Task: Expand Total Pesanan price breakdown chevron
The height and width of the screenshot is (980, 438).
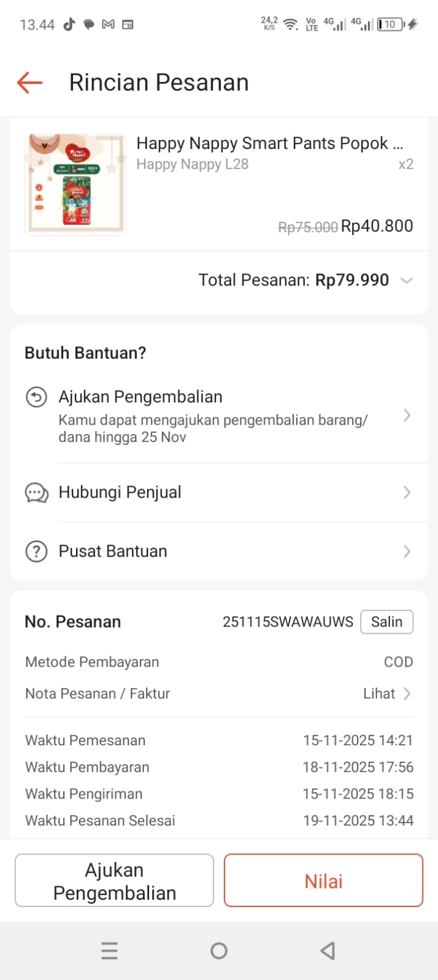Action: tap(406, 281)
